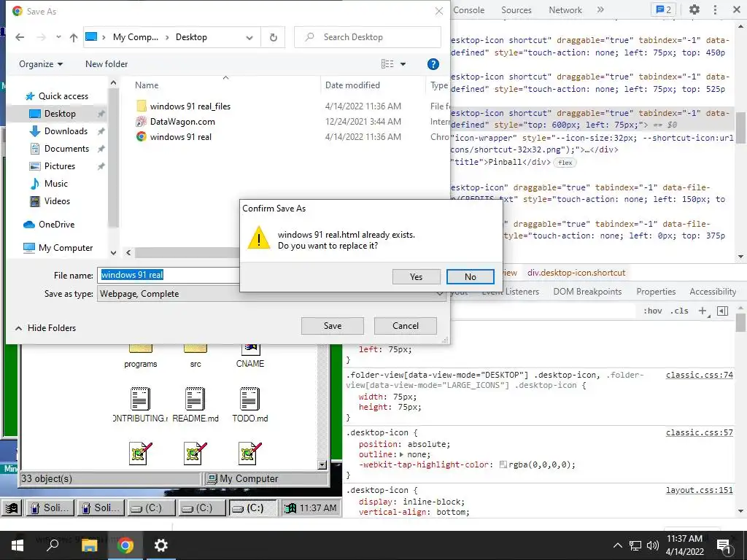The image size is (747, 560).
Task: Toggle the .cls class editor
Action: click(x=679, y=311)
